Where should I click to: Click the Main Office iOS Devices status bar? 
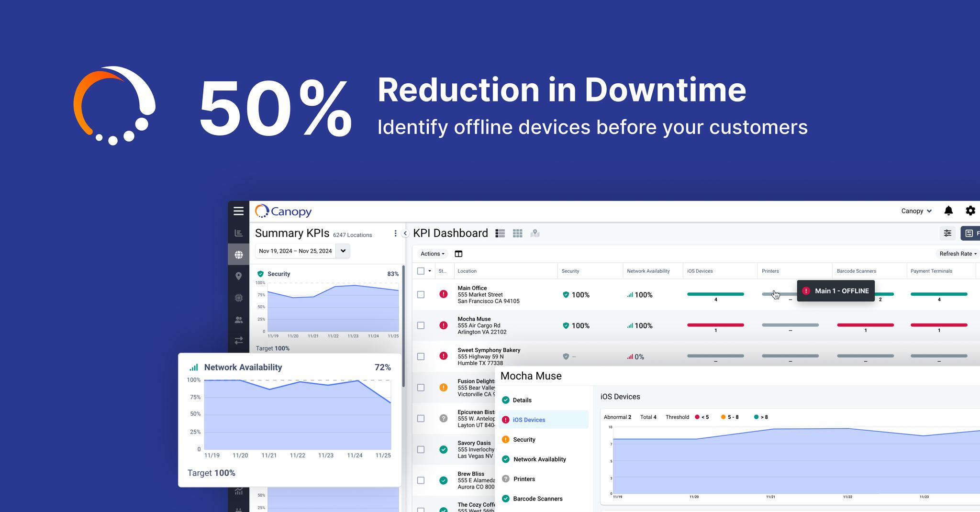pyautogui.click(x=715, y=294)
